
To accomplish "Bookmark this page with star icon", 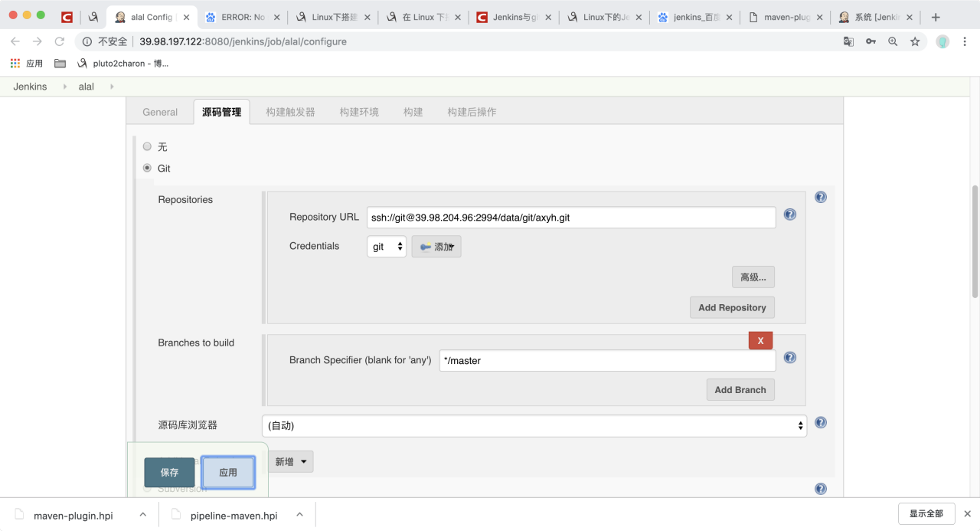I will point(915,41).
